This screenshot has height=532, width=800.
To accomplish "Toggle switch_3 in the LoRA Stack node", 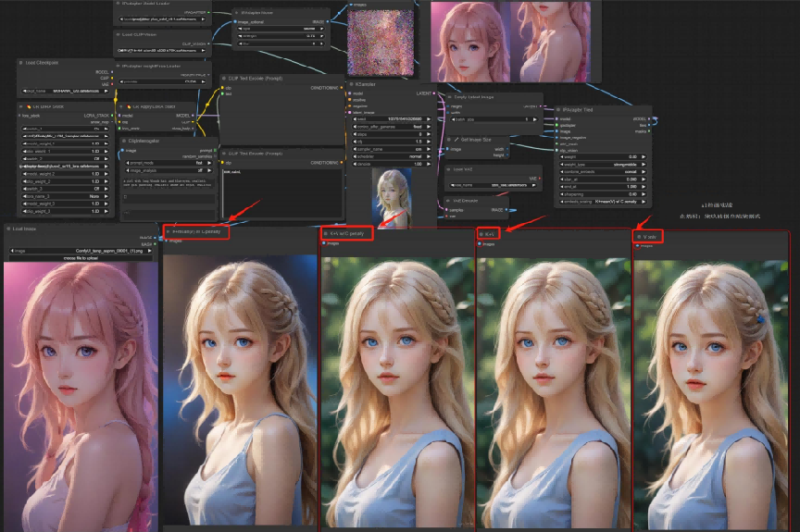I will click(65, 189).
